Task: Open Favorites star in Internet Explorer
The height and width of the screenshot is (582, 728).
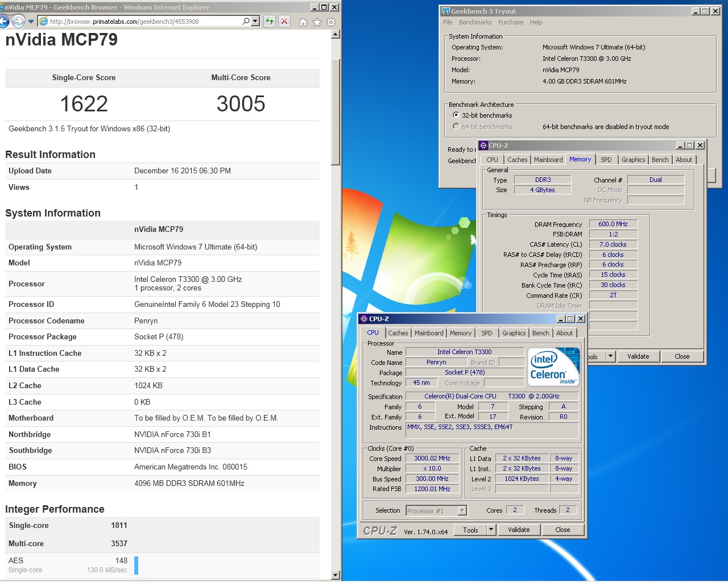Action: pyautogui.click(x=317, y=22)
